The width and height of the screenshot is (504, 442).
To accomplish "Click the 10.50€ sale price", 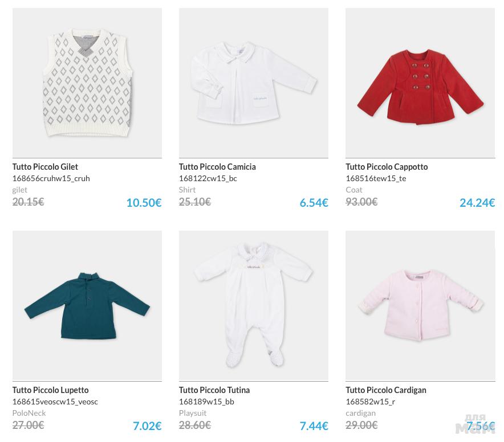I will pyautogui.click(x=144, y=203).
